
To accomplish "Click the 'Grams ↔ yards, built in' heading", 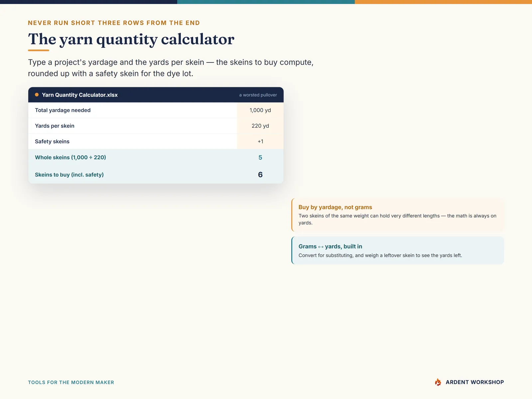I will pyautogui.click(x=330, y=246).
